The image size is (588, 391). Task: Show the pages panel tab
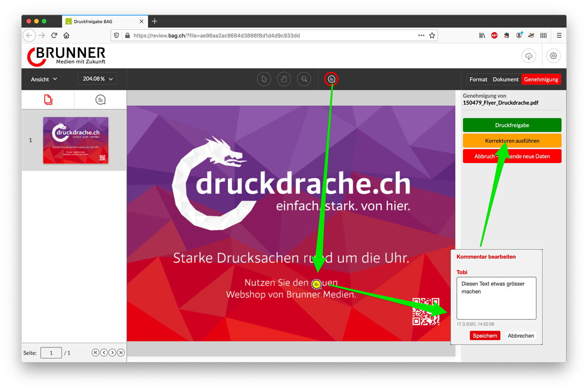pyautogui.click(x=48, y=100)
